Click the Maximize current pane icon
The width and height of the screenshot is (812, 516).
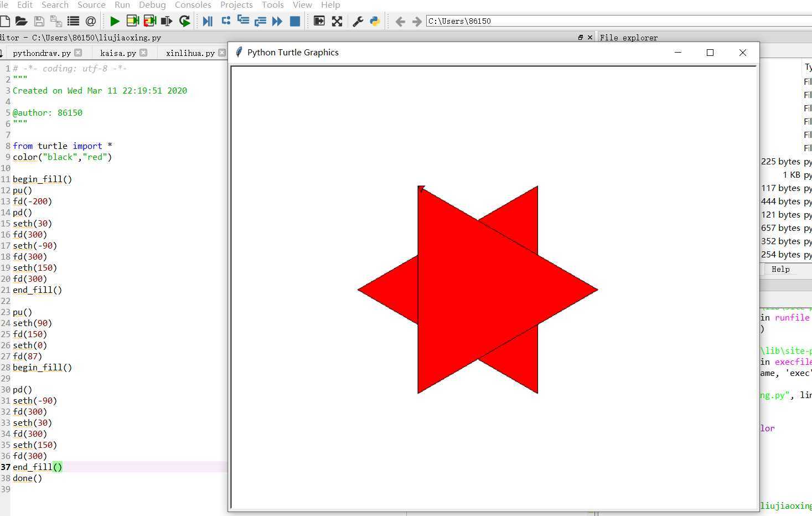pyautogui.click(x=319, y=21)
